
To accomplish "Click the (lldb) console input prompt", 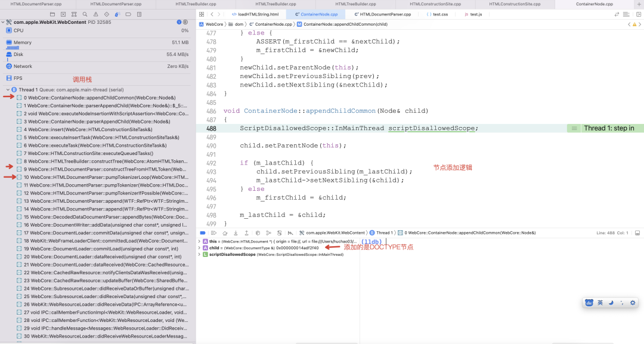I will click(x=371, y=242).
